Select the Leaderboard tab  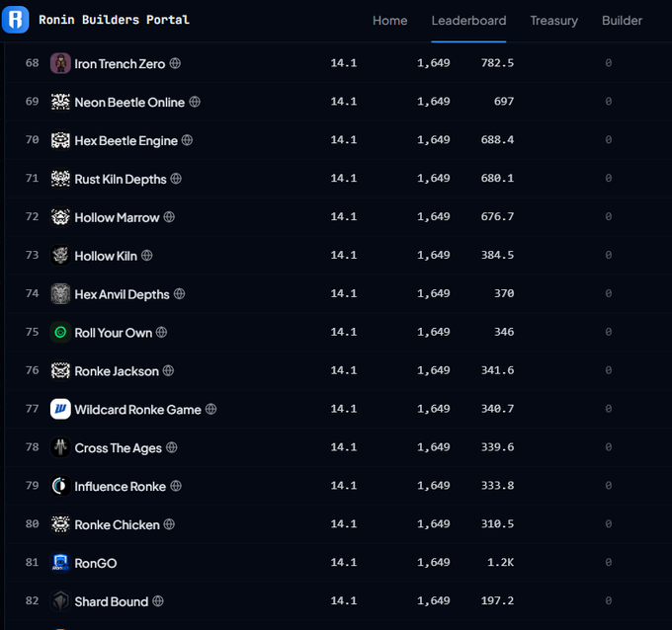pos(468,21)
